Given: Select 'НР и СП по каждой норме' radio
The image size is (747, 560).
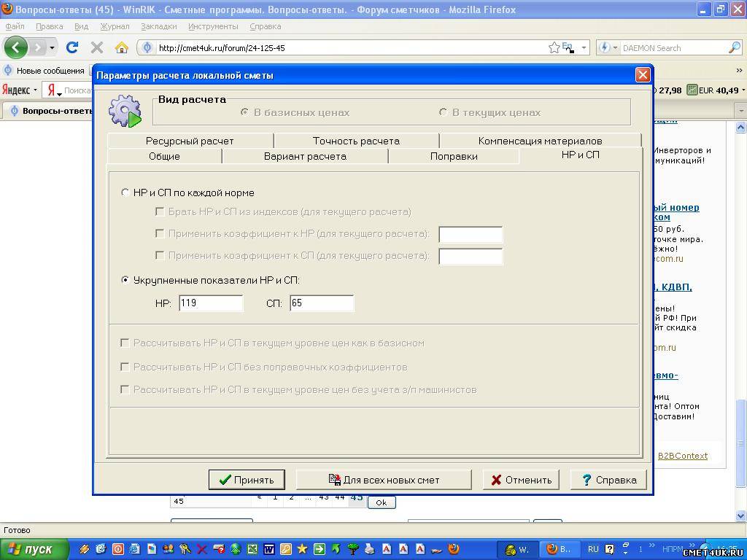Looking at the screenshot, I should coord(125,192).
